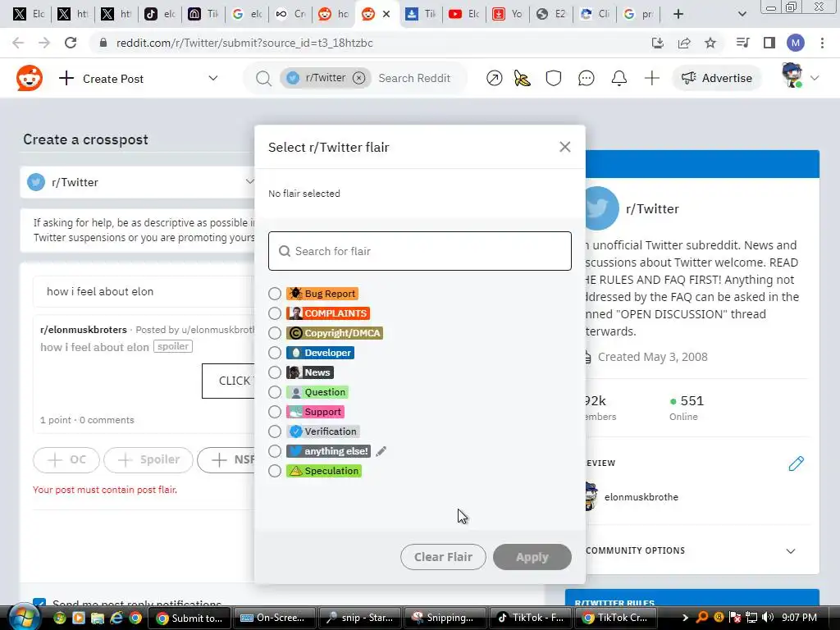
Task: Open the Windows Start button
Action: [x=24, y=618]
